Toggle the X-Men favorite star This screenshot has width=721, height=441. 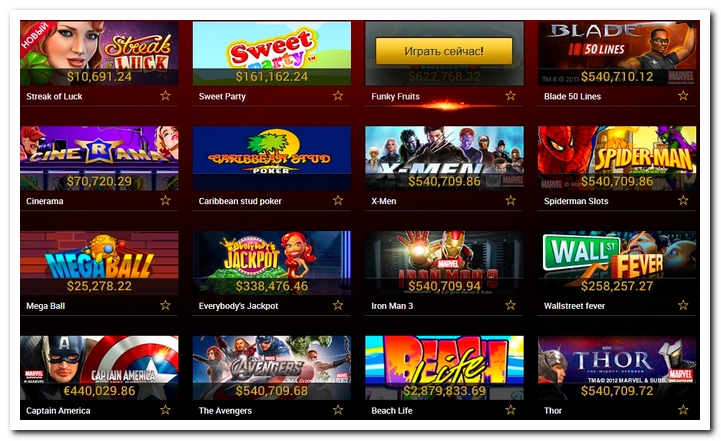510,200
